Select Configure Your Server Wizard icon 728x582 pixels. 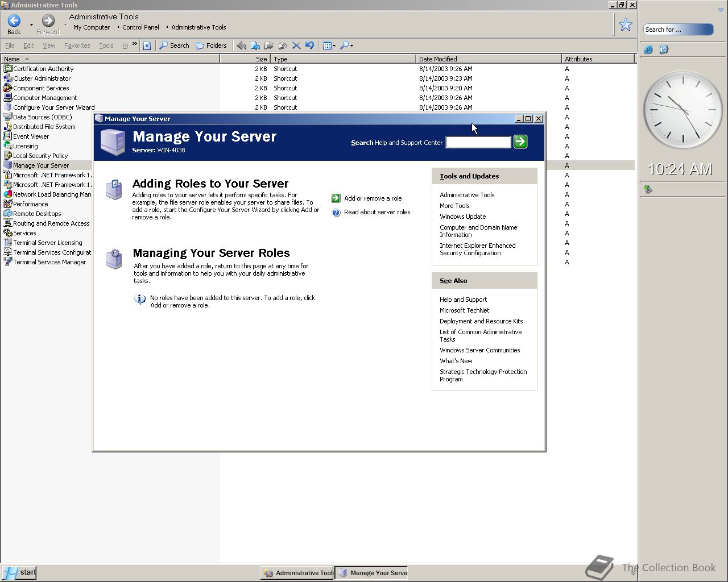[8, 107]
